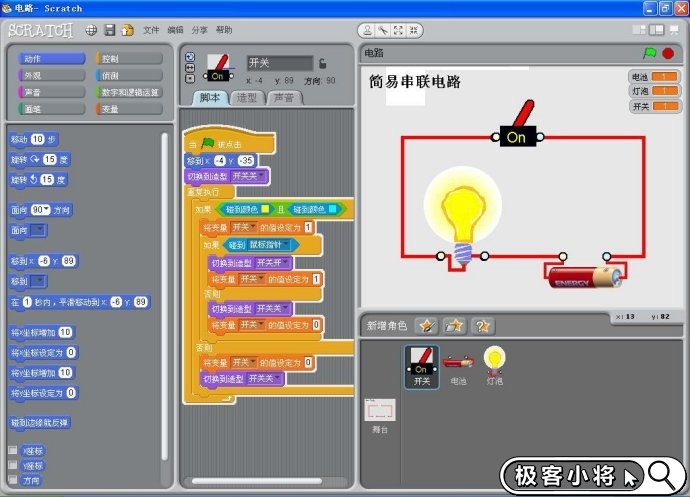Click the green flag to start the project
This screenshot has height=497, width=690.
click(650, 53)
